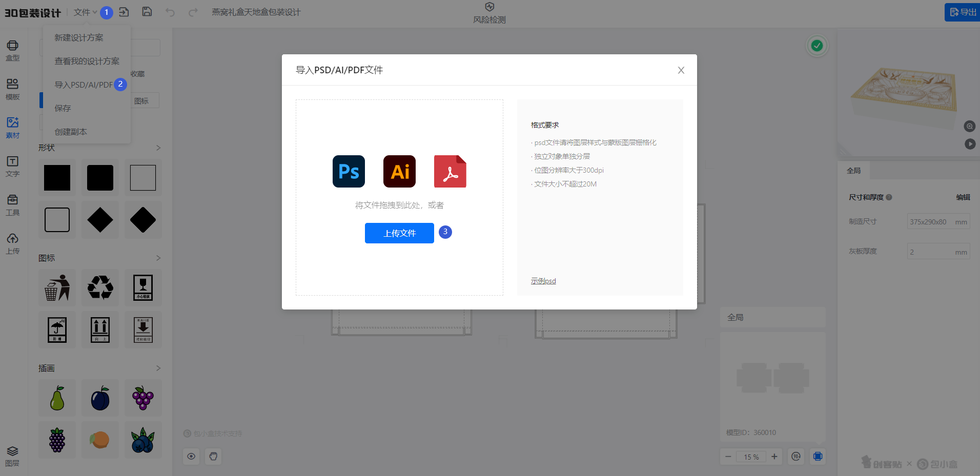Click the recycling symbol icon

coord(100,287)
